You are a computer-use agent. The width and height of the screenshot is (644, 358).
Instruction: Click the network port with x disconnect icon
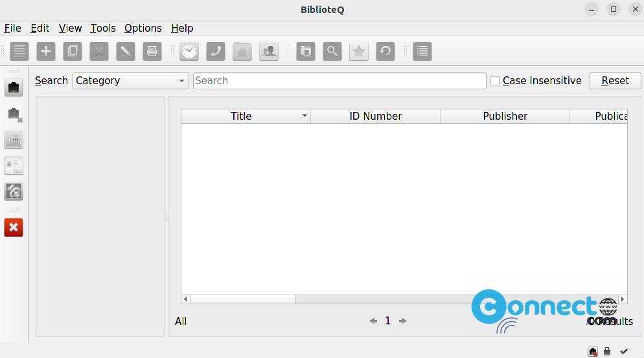pos(14,114)
